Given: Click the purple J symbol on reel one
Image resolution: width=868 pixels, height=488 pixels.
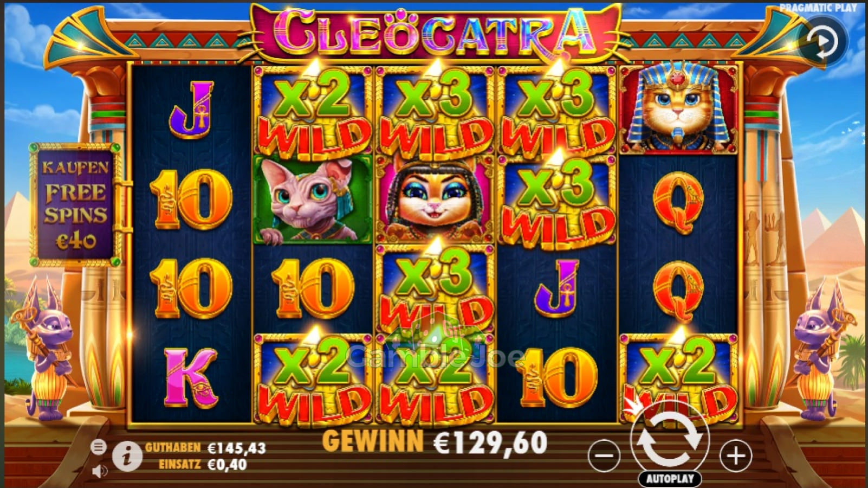Looking at the screenshot, I should point(191,110).
